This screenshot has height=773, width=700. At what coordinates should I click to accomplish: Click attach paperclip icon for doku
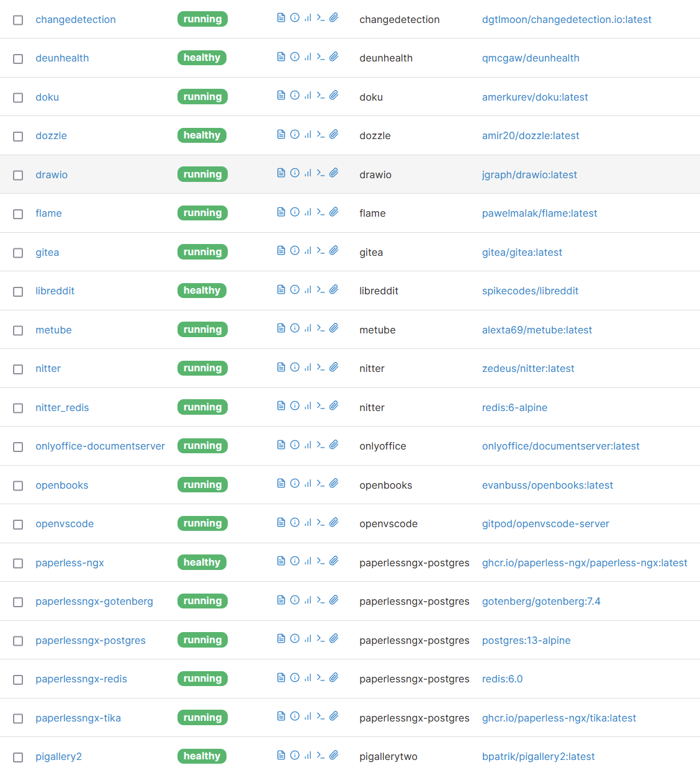pyautogui.click(x=334, y=96)
